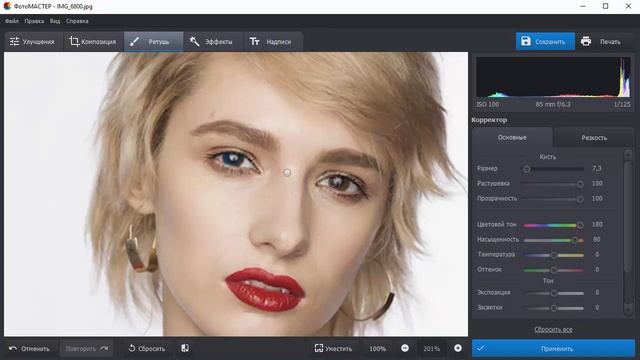Adjust the Оттенок slider

pos(553,270)
